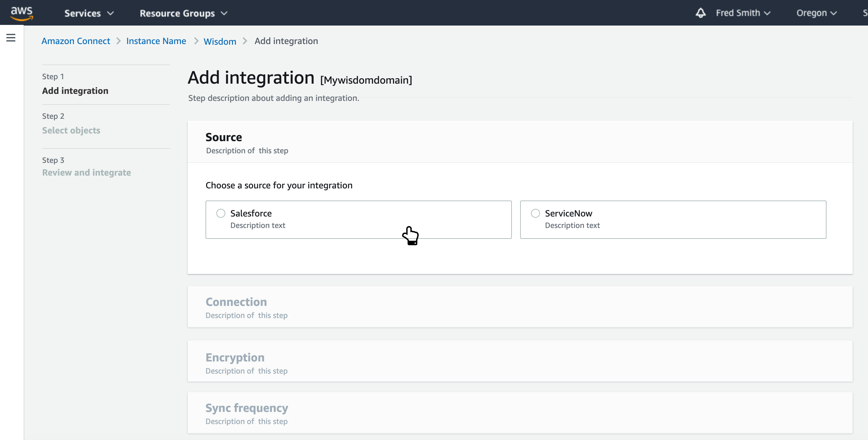Open the Instance Name breadcrumb link
Viewport: 868px width, 440px height.
(156, 41)
